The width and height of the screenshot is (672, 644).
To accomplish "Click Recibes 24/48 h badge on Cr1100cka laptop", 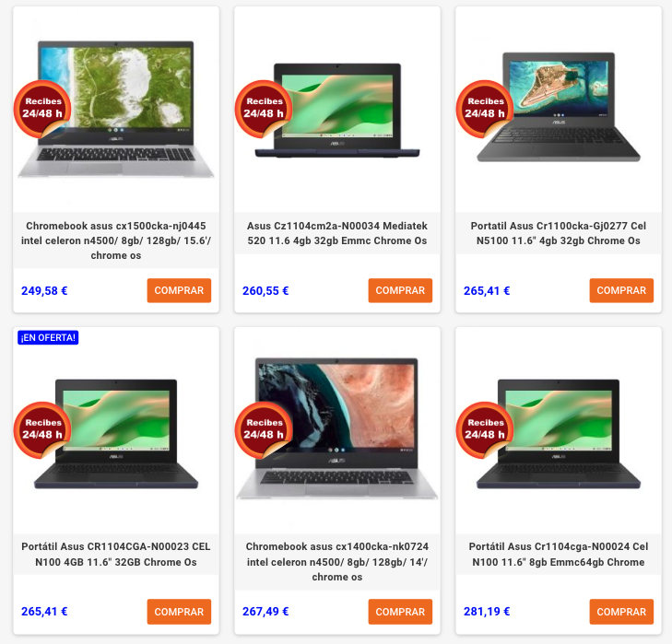I will point(485,109).
